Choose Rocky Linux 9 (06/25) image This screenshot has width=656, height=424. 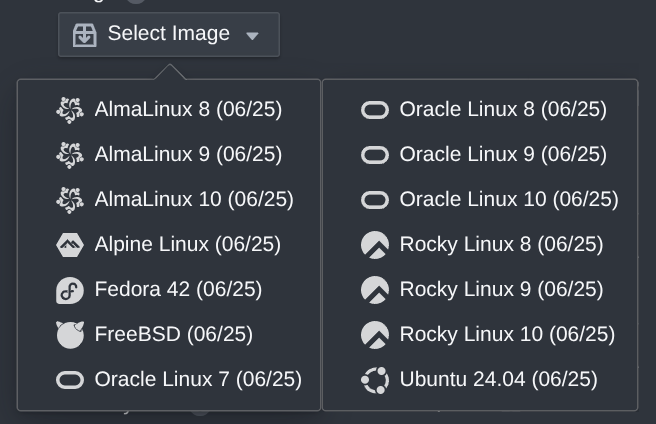[x=501, y=290]
